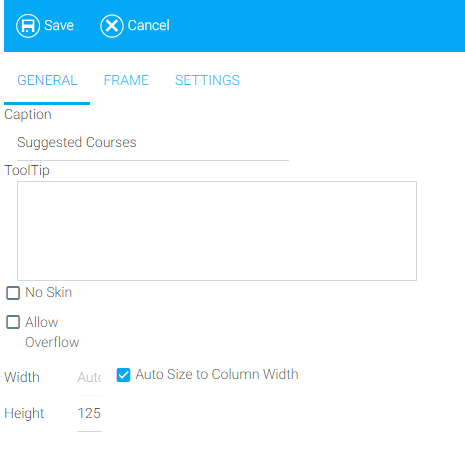Focus the Caption field with Suggested Courses

point(153,143)
